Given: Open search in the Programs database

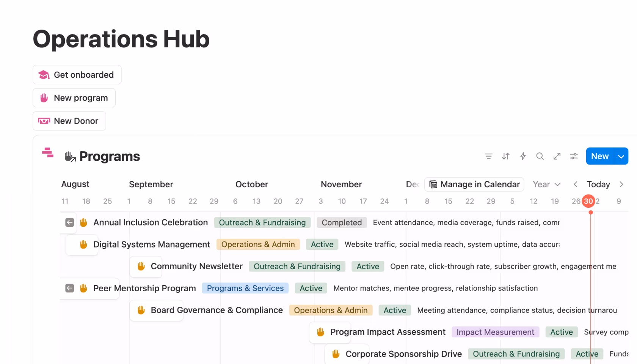Looking at the screenshot, I should [x=540, y=156].
